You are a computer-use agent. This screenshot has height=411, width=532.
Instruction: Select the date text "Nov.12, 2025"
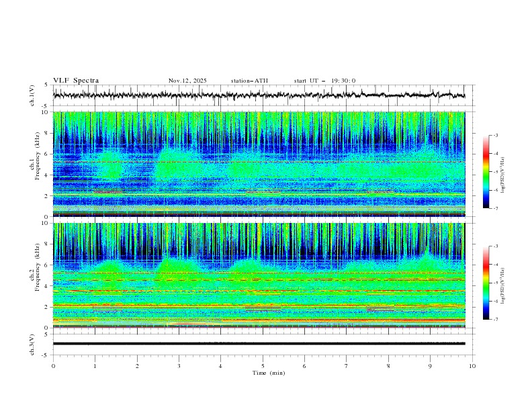187,81
